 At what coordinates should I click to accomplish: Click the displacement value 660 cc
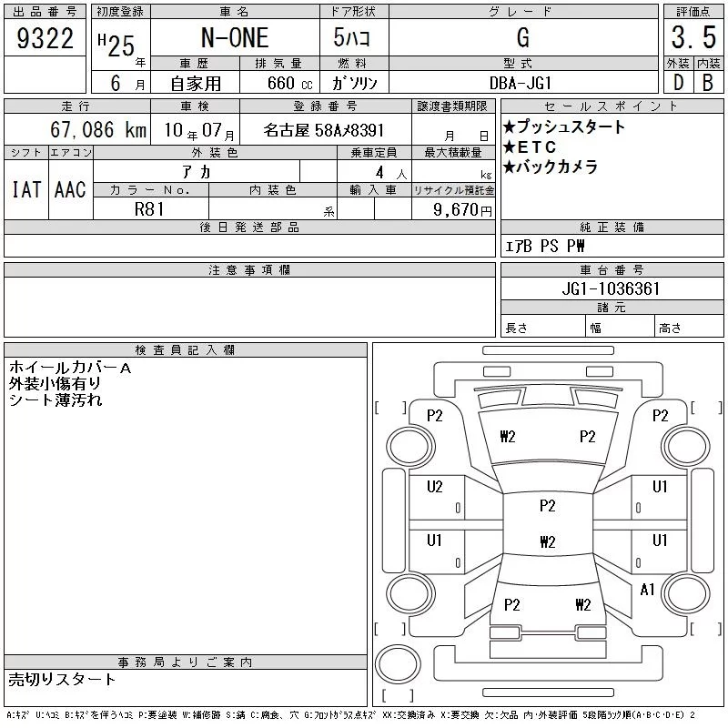pyautogui.click(x=290, y=84)
